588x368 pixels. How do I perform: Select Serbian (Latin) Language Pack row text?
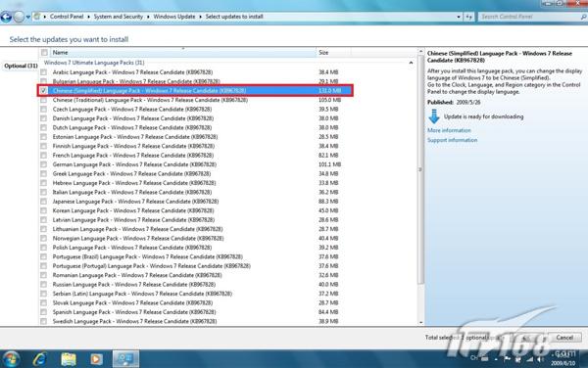pos(142,294)
